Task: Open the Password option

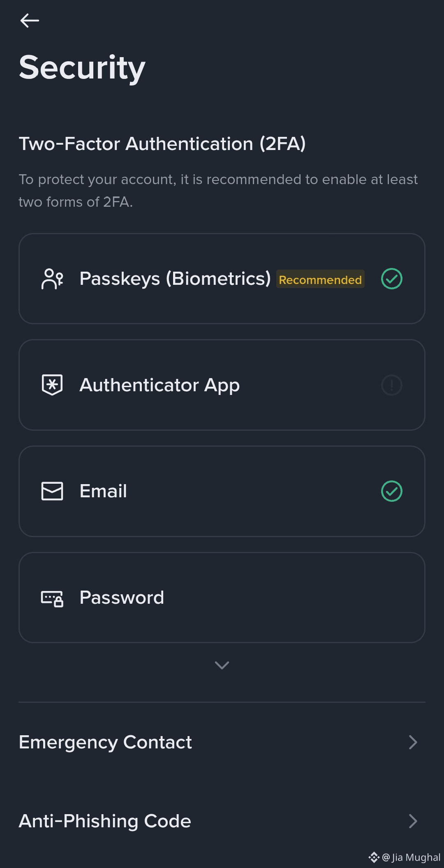Action: coord(122,598)
